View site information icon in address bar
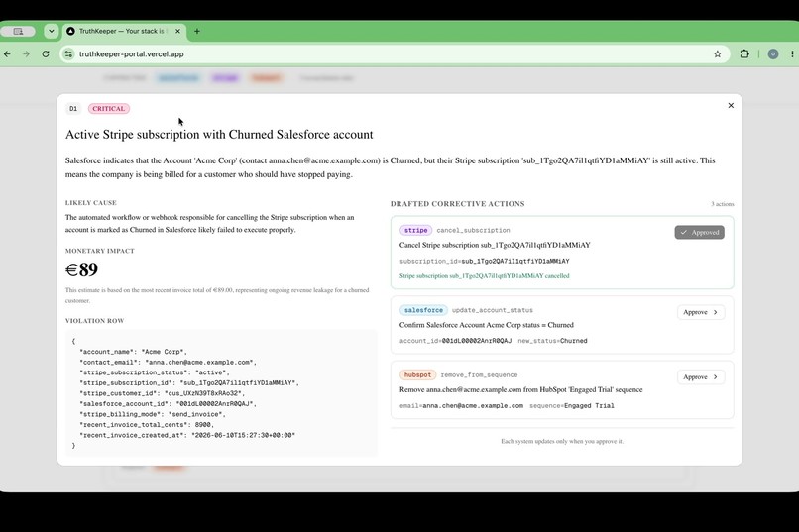The width and height of the screenshot is (799, 532). pos(68,53)
